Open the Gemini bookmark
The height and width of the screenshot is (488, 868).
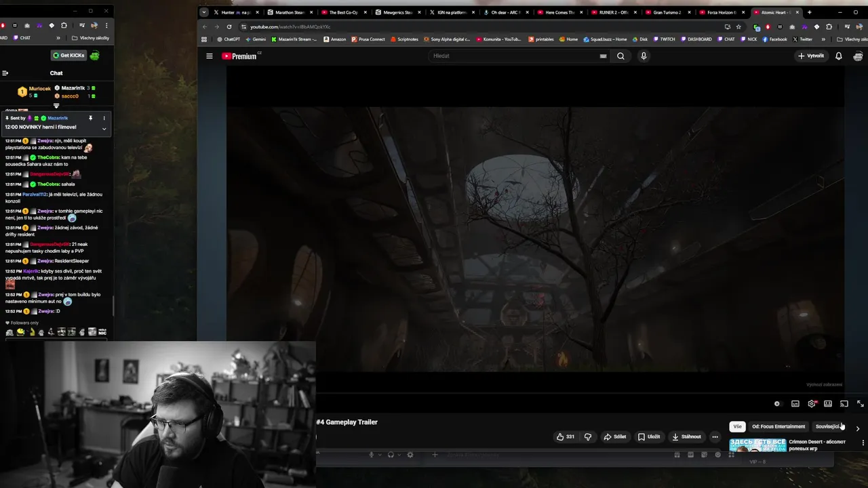pyautogui.click(x=255, y=39)
